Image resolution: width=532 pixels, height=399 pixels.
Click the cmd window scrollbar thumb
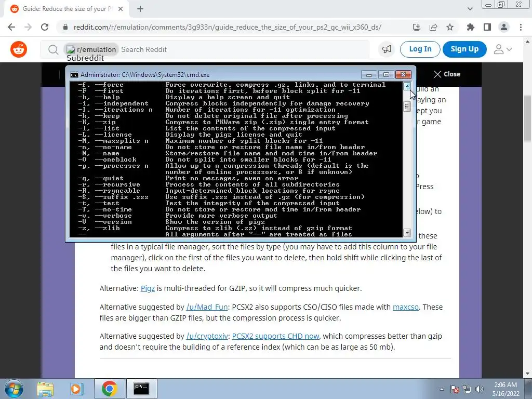point(407,107)
